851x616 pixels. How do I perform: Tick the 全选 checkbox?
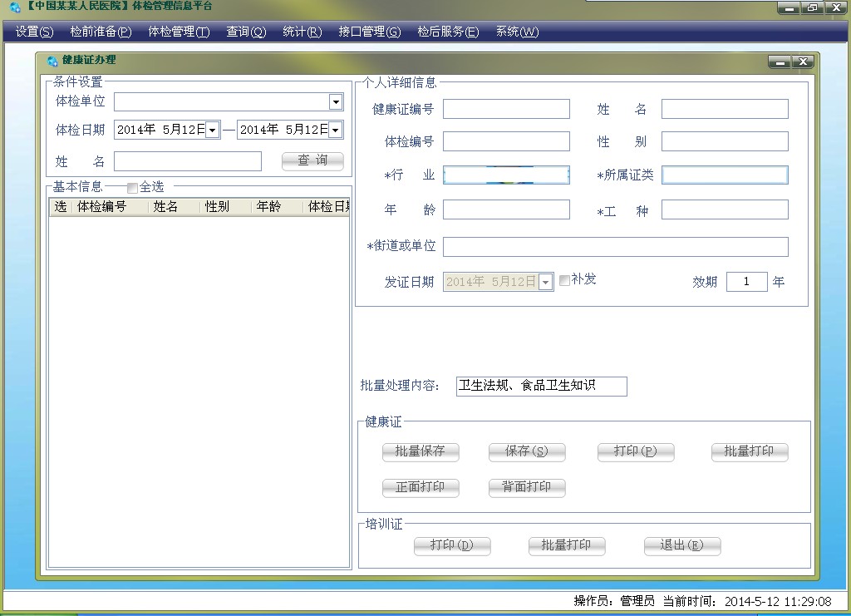132,188
